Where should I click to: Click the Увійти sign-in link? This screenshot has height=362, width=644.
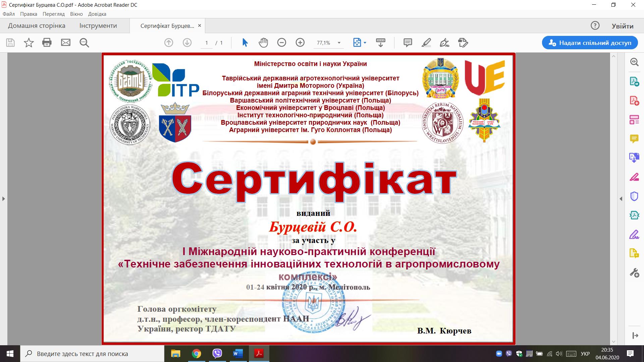pyautogui.click(x=622, y=26)
